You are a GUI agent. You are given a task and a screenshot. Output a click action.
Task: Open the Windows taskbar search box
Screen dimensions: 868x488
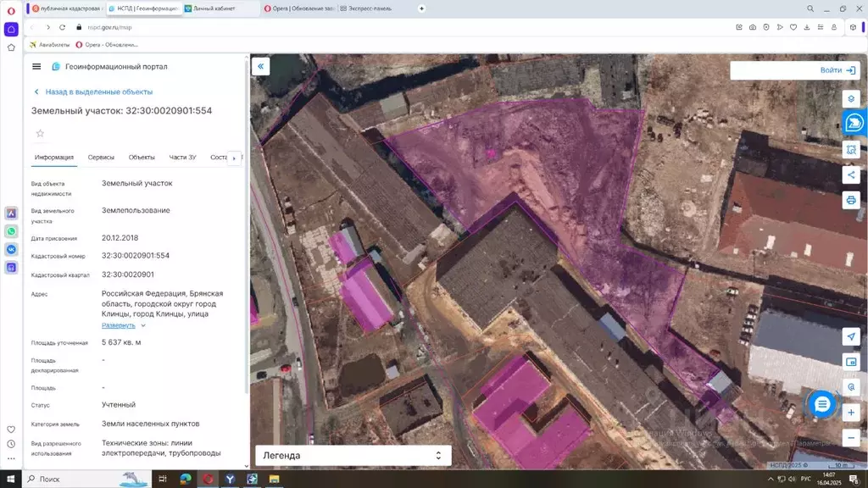[x=76, y=479]
